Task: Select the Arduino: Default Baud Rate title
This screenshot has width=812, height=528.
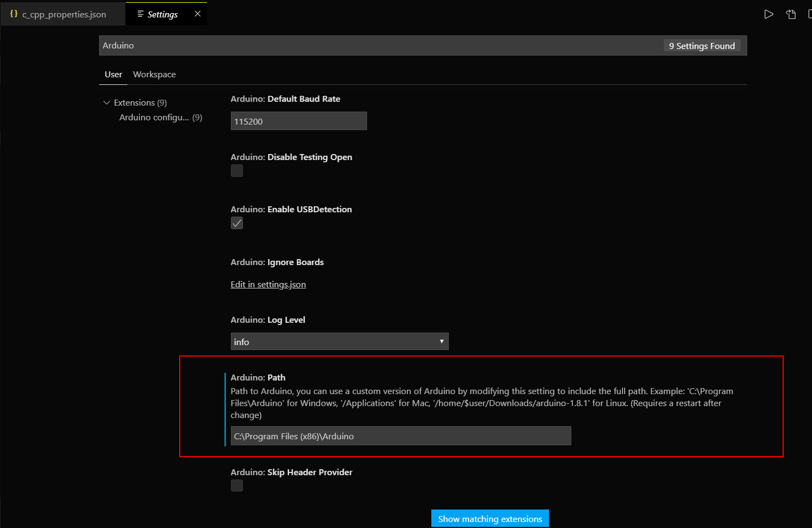Action: pyautogui.click(x=285, y=99)
